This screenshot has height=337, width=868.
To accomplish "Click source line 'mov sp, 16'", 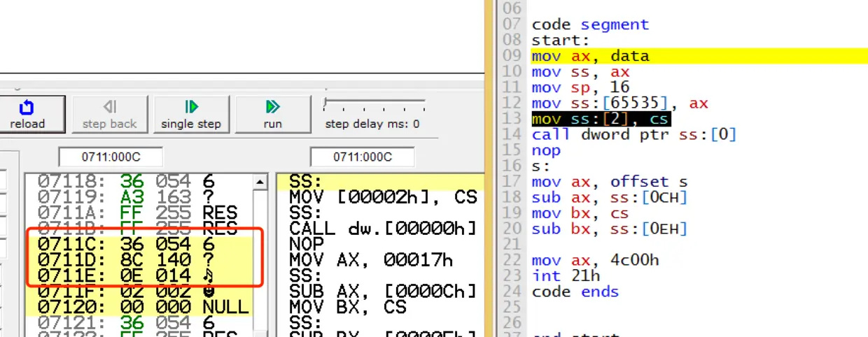I will coord(580,87).
